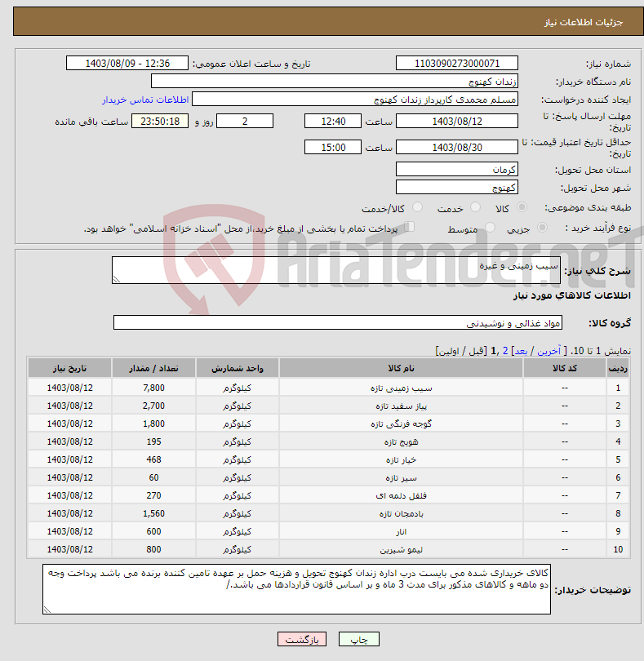Select the سیب زمینی تازه item cell
This screenshot has width=644, height=661.
pos(401,388)
